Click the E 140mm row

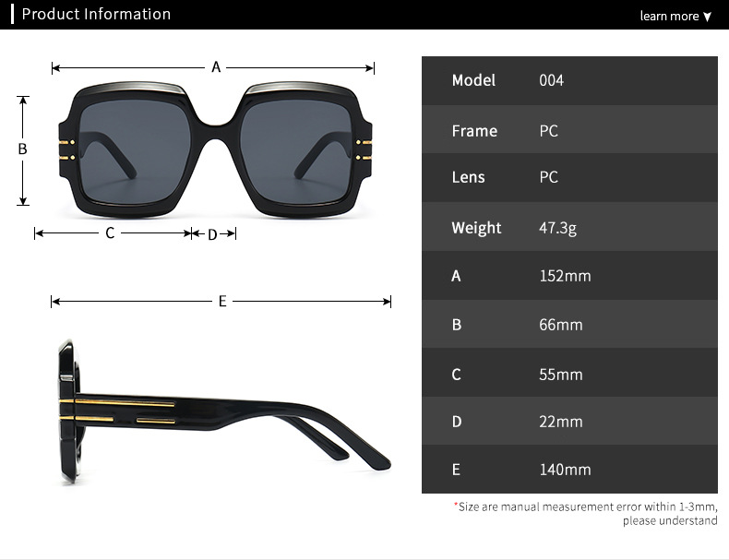pos(569,469)
